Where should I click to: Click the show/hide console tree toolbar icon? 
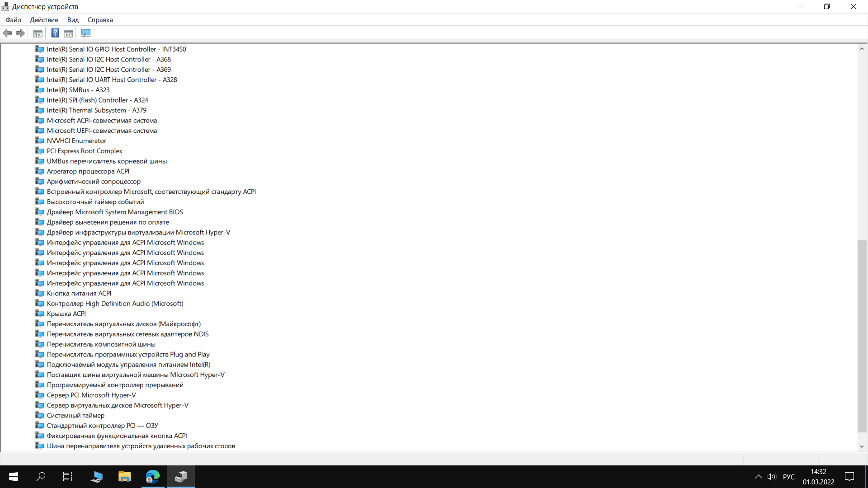pos(38,33)
